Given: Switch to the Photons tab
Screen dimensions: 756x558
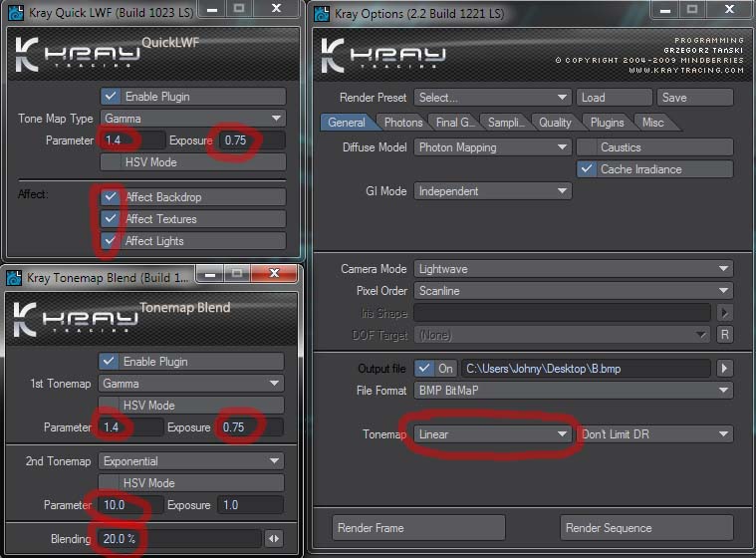Looking at the screenshot, I should [x=403, y=123].
